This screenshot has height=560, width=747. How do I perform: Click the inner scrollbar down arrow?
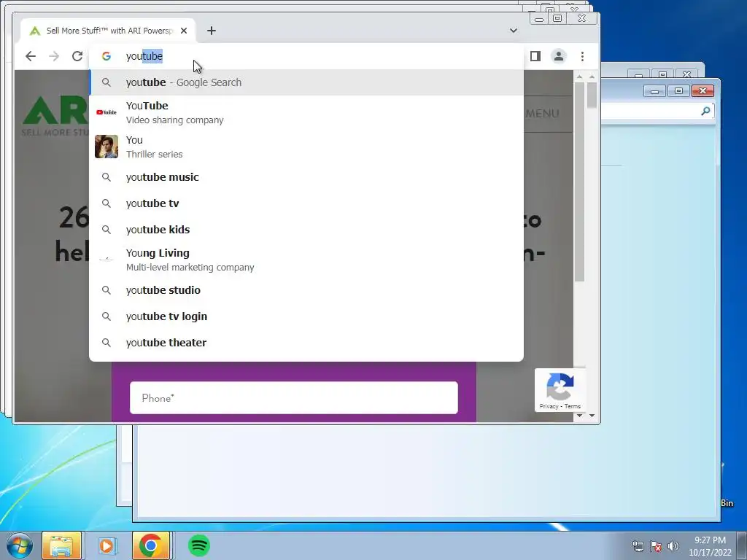(579, 415)
